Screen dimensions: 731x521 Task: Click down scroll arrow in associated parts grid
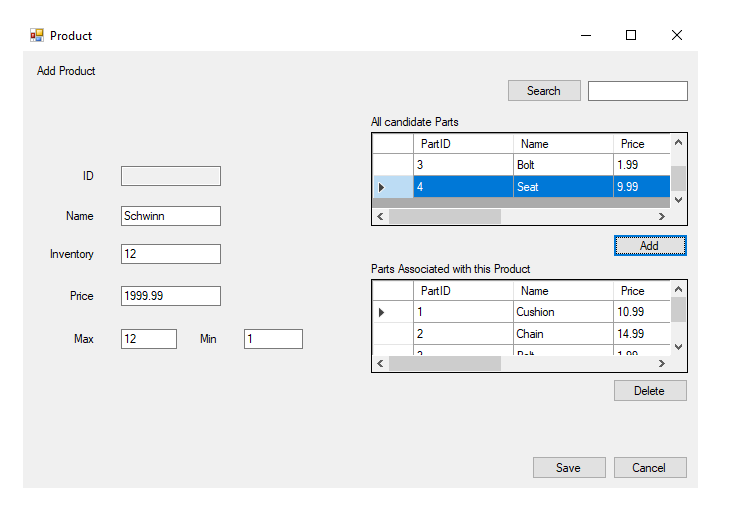[678, 347]
